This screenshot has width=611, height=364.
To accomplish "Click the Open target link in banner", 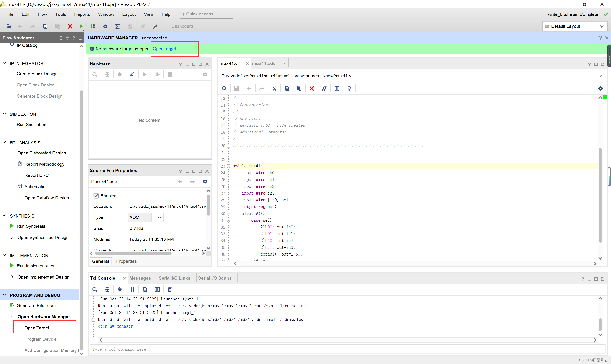I will point(164,49).
